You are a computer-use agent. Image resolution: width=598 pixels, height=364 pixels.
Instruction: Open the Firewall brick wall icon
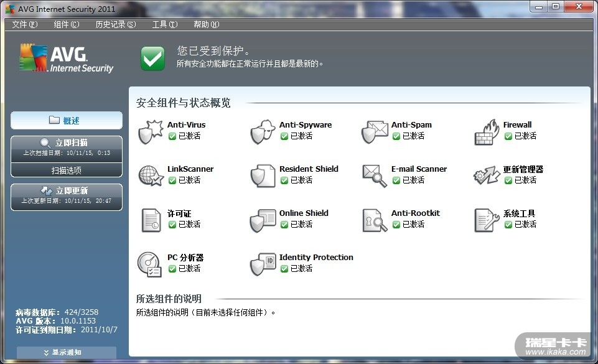coord(487,132)
